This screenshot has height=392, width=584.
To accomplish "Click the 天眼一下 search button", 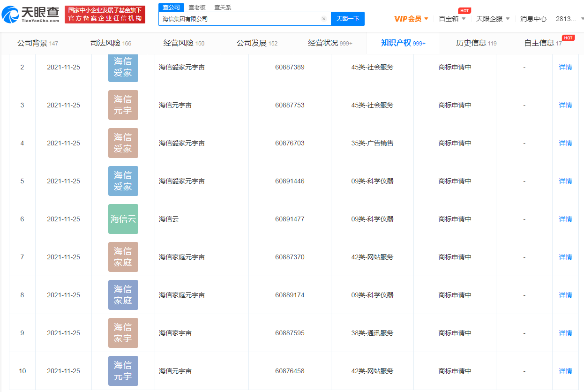I will (x=347, y=18).
